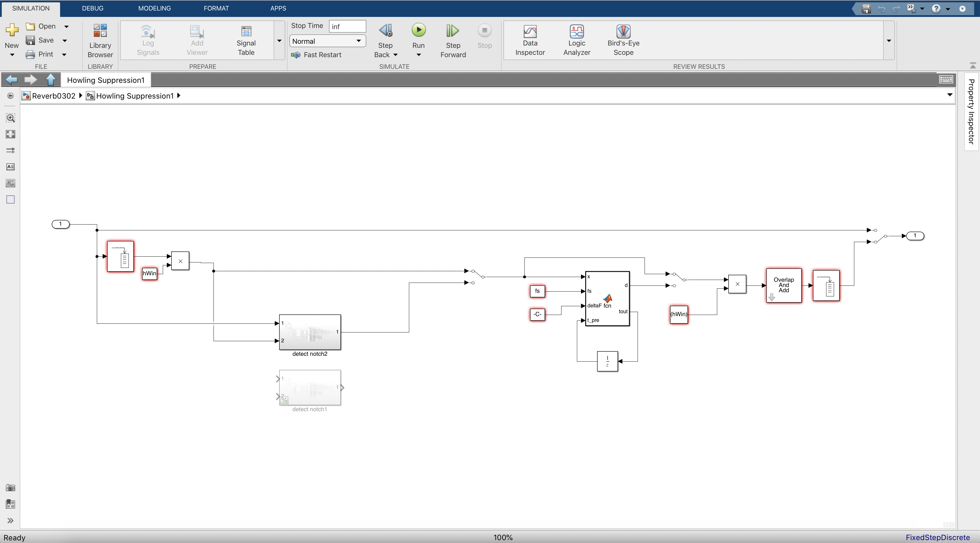Open the Step Back dropdown arrow

pyautogui.click(x=395, y=55)
